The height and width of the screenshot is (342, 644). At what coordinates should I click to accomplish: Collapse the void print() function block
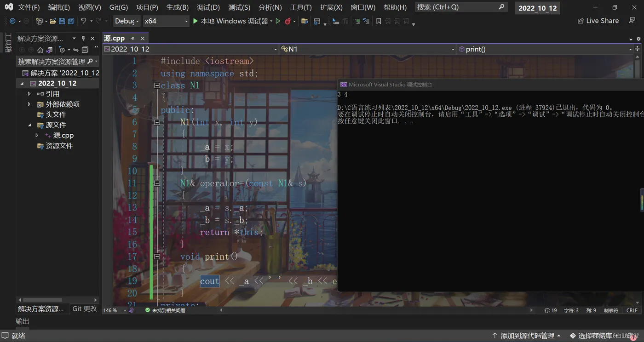point(157,256)
